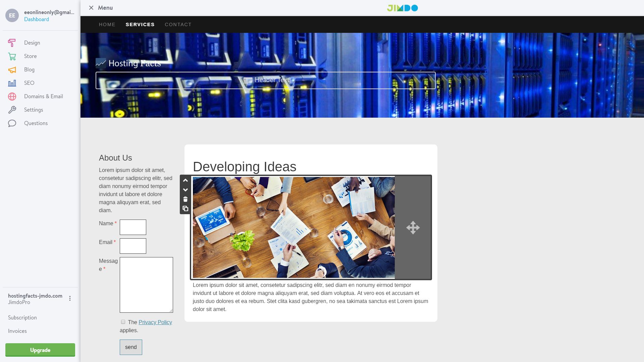Open the CONTACT navigation page

pyautogui.click(x=178, y=24)
